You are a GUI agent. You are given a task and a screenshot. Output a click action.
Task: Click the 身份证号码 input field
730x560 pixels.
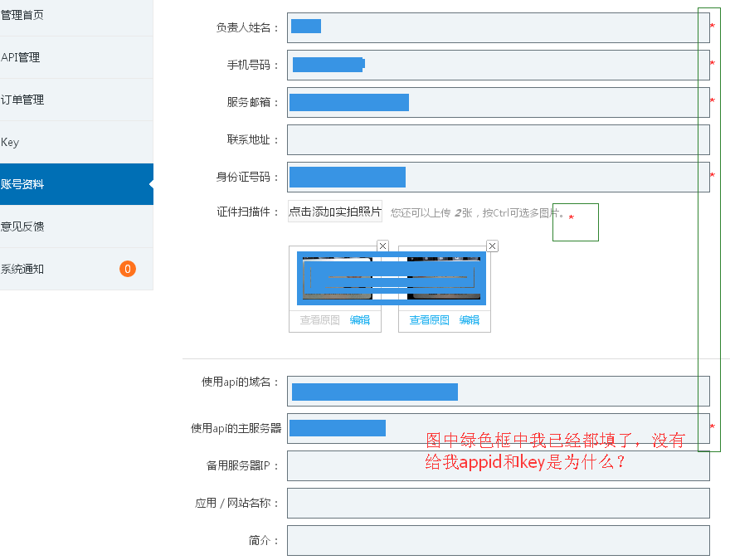point(499,177)
